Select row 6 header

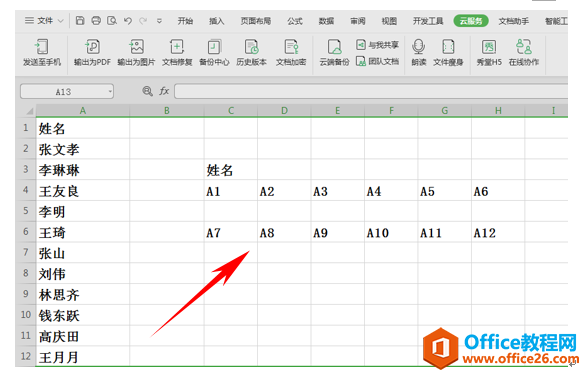(x=26, y=232)
